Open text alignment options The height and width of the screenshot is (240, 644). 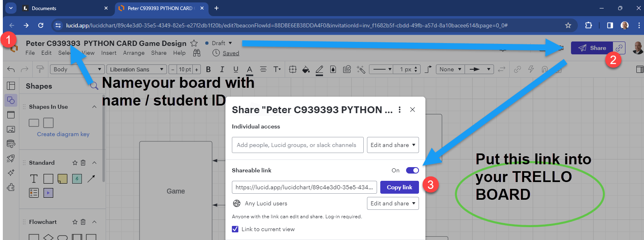(x=263, y=69)
